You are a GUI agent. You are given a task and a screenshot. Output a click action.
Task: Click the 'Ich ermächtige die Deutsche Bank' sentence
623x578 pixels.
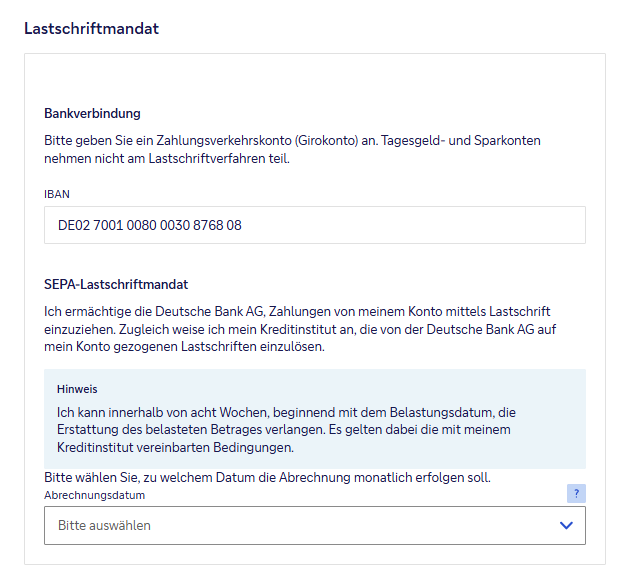tap(150, 312)
